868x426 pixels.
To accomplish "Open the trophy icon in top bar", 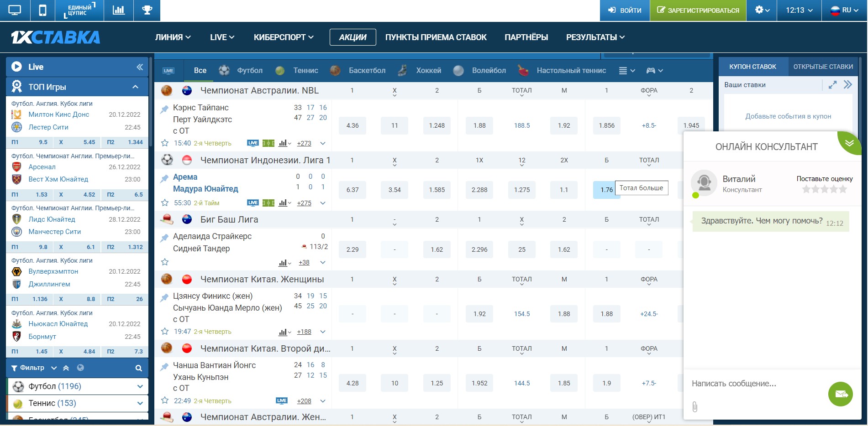I will (147, 10).
